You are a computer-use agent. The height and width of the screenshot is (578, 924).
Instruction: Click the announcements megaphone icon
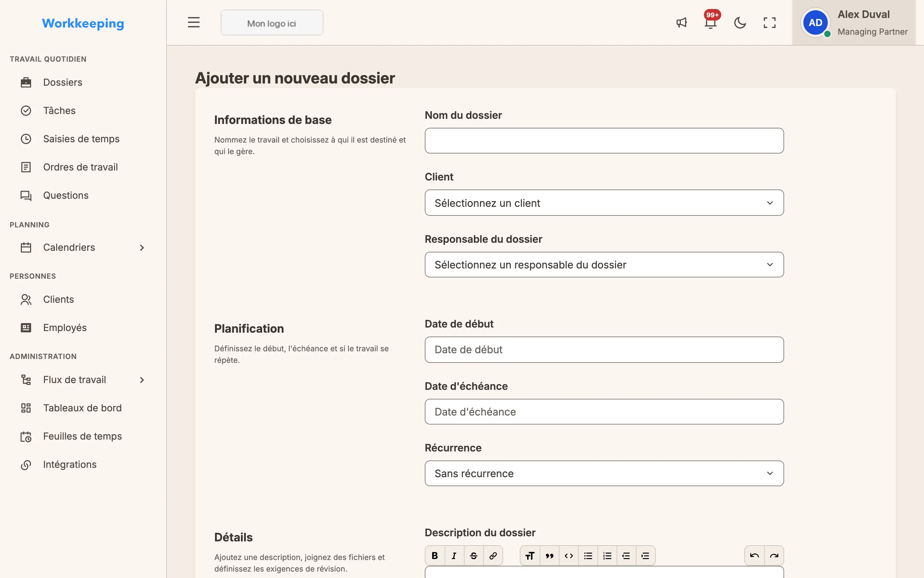point(681,22)
